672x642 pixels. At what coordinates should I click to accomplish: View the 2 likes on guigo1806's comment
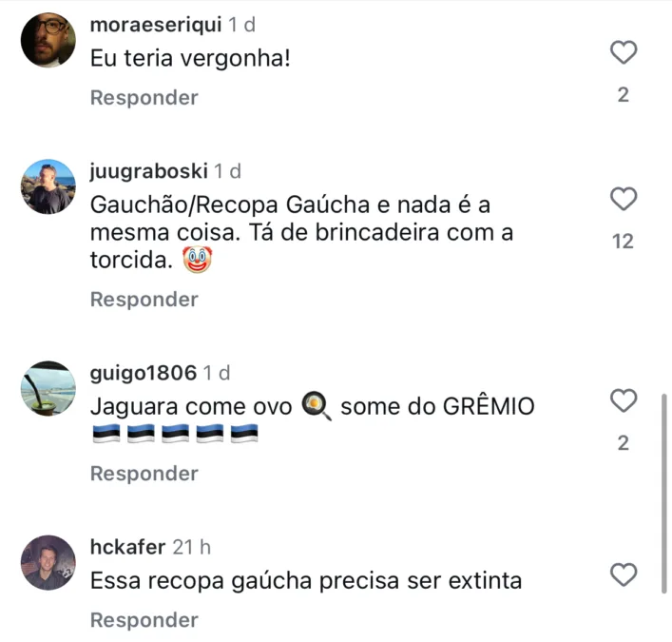[624, 443]
